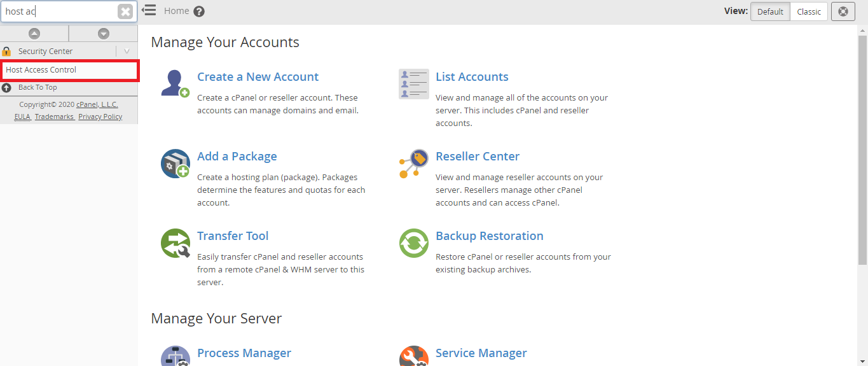Click the search input field
The width and height of the screenshot is (868, 366).
pos(59,11)
